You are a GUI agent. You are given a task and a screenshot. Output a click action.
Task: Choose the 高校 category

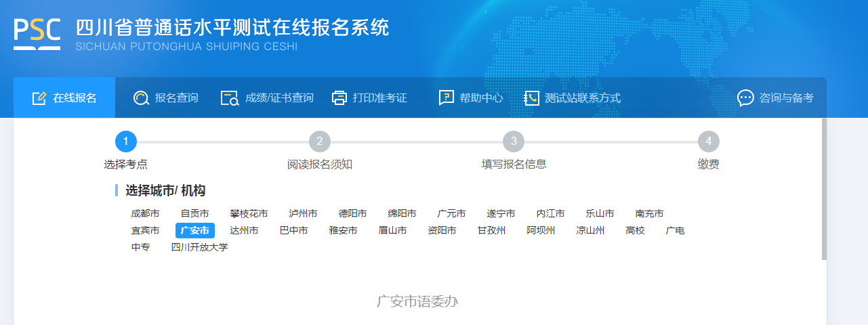pos(635,231)
